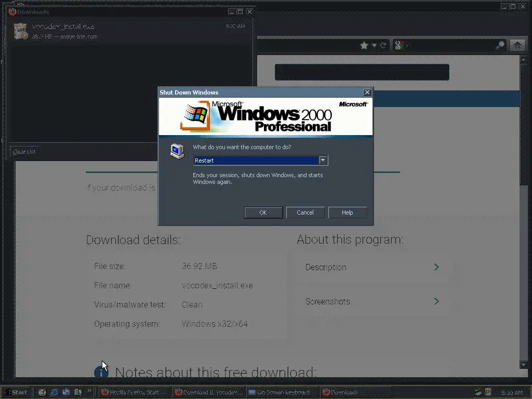Expand the Description row chevron

[x=436, y=267]
